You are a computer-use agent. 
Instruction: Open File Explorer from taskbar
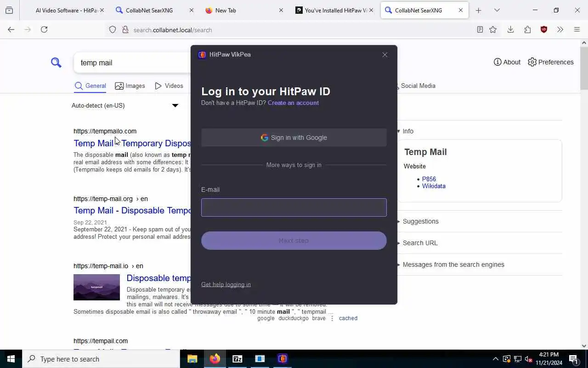(192, 359)
